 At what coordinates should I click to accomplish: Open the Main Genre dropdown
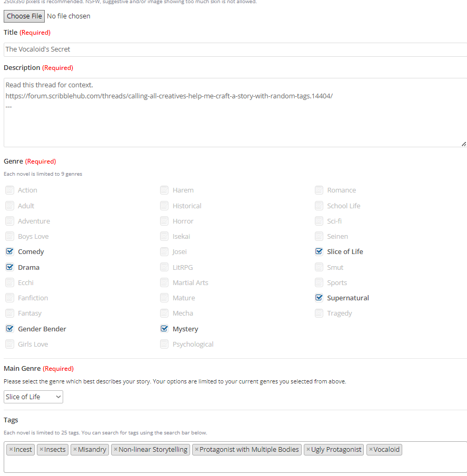tap(33, 397)
